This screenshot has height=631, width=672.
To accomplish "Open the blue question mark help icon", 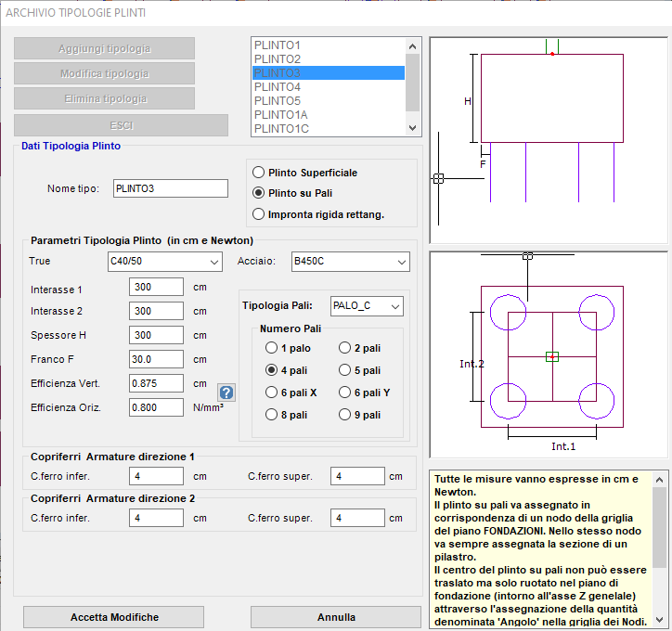I will tap(226, 393).
